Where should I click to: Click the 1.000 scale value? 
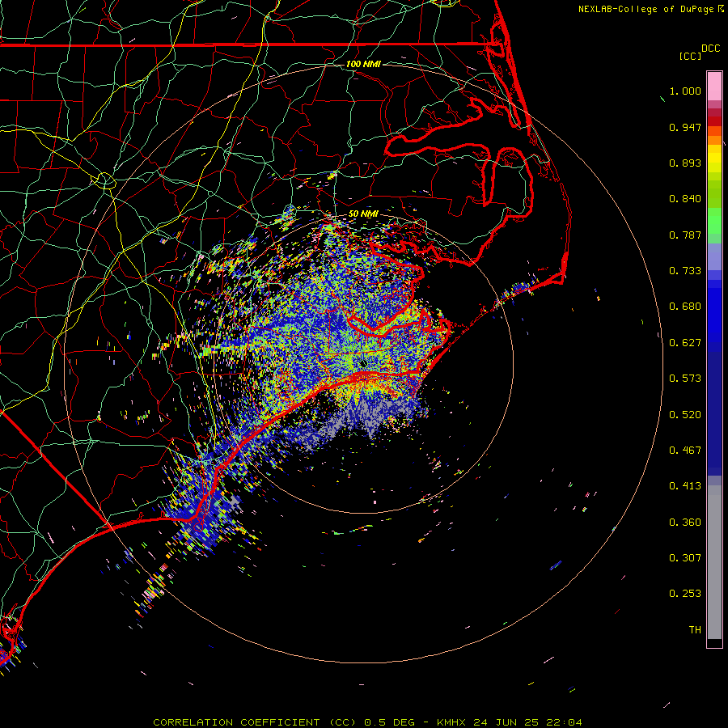point(685,91)
